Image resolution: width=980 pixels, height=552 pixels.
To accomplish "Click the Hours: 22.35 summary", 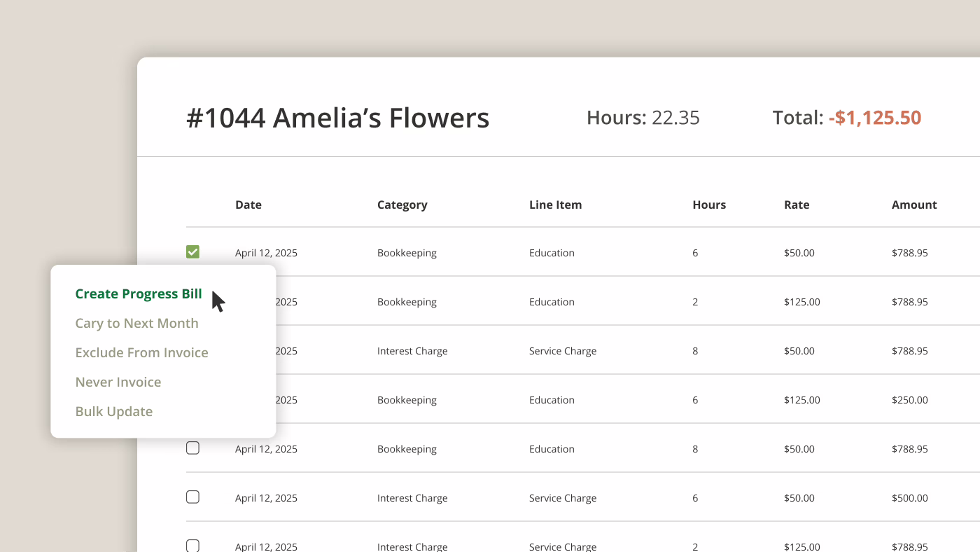I will 643,118.
